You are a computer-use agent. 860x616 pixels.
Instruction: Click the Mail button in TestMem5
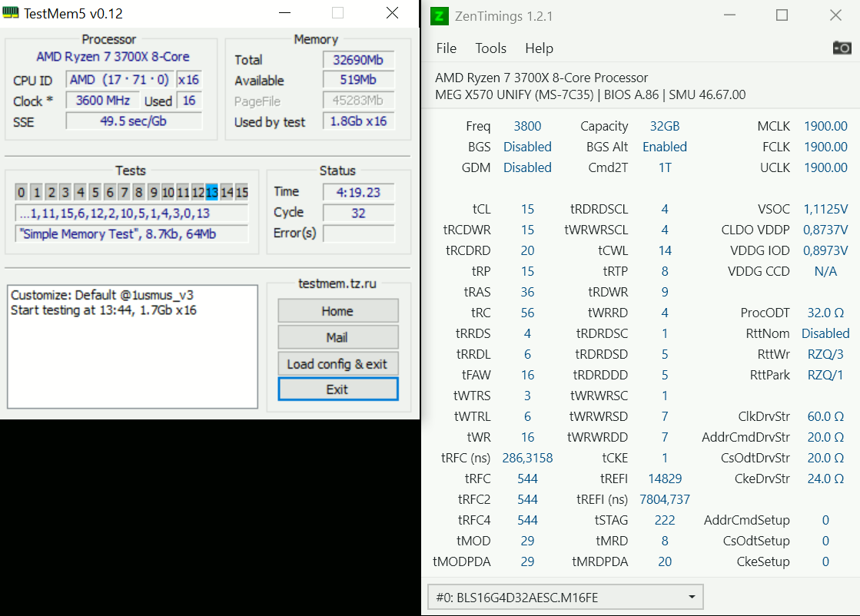(x=338, y=337)
